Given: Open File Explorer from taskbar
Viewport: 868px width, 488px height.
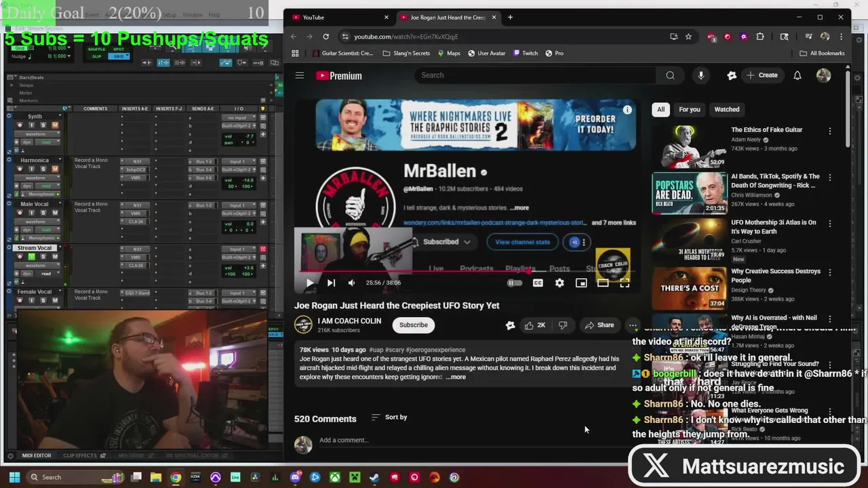Looking at the screenshot, I should coord(156,477).
